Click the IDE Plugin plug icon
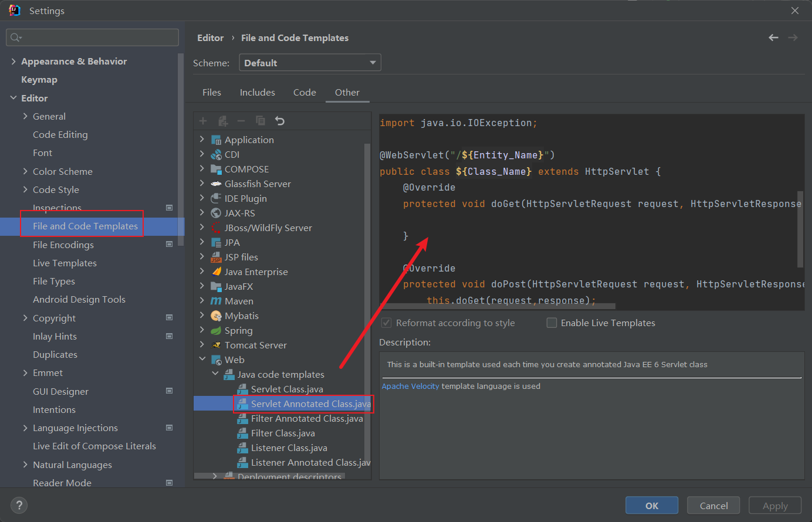Screen dimensions: 812x522 point(216,199)
